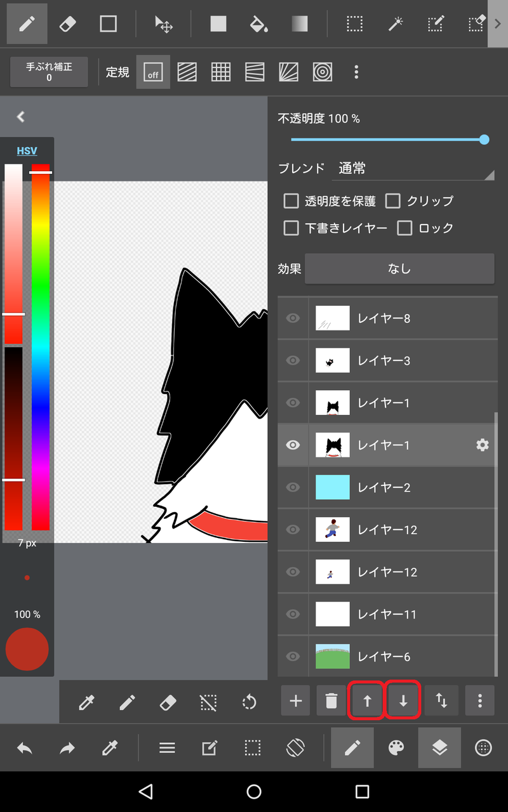This screenshot has width=508, height=812.
Task: Select the eraser tool in the top toolbar
Action: (67, 24)
